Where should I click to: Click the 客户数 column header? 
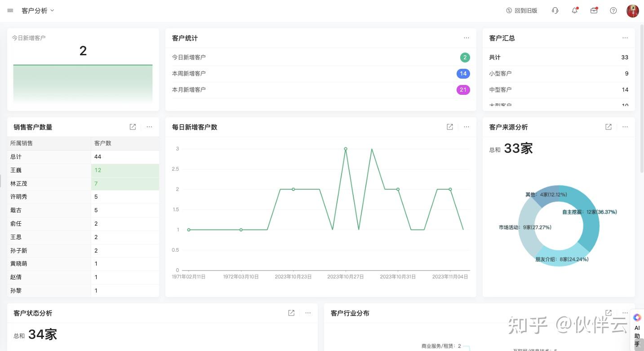click(x=125, y=143)
